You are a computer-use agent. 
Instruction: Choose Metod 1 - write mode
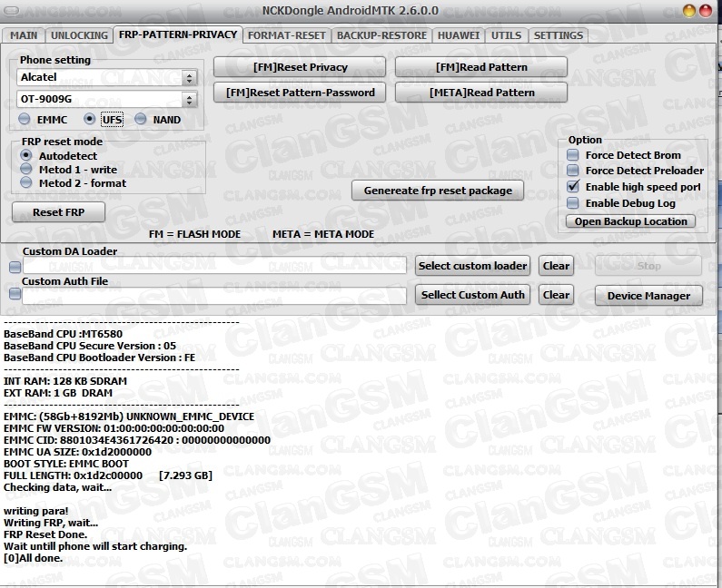point(26,170)
